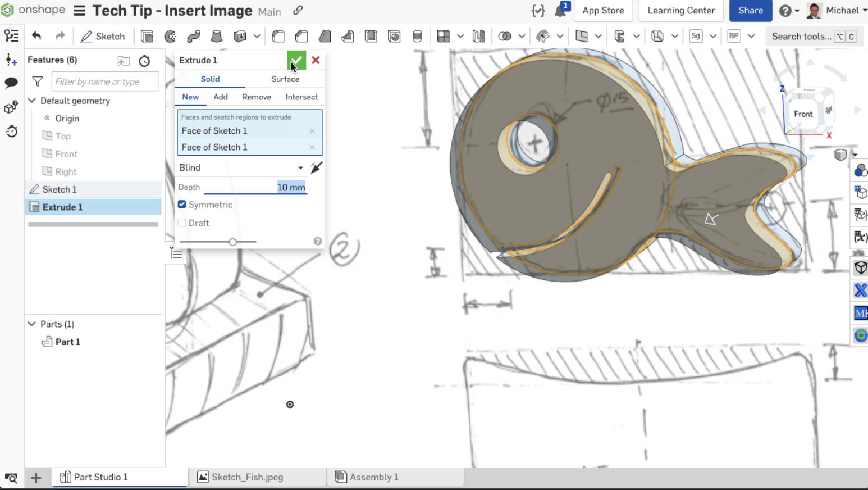
Task: Collapse the Default geometry tree node
Action: (32, 101)
